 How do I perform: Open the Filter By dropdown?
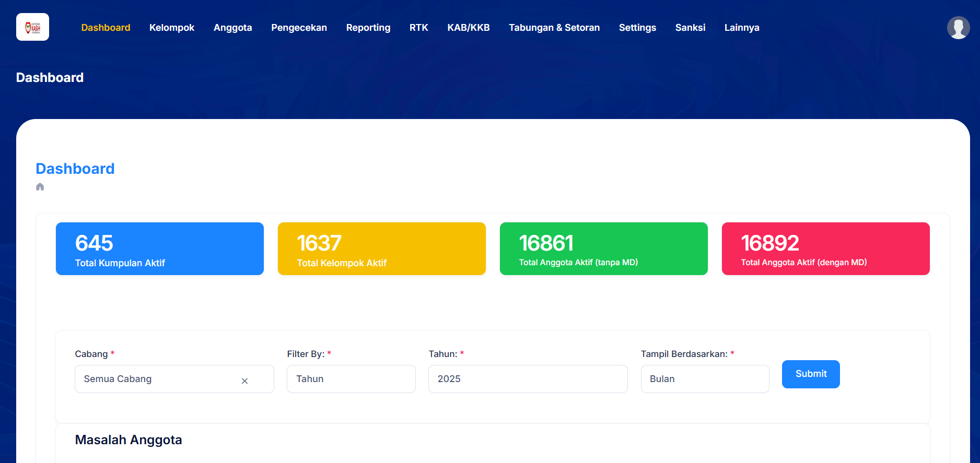351,379
